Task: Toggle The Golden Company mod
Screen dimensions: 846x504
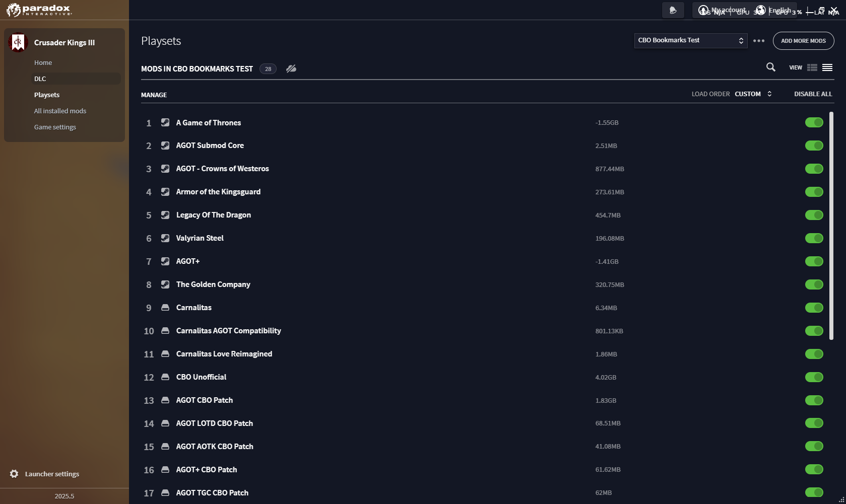Action: 814,284
